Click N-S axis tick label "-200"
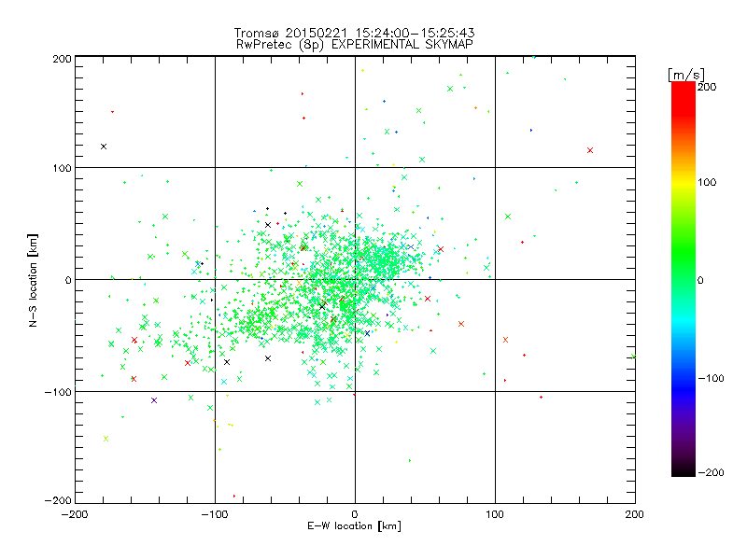 (x=58, y=500)
